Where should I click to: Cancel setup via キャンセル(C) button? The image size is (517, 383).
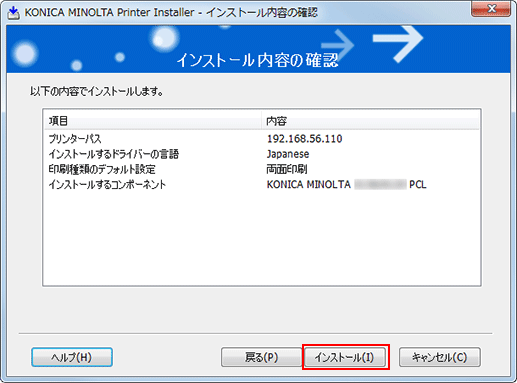click(x=440, y=357)
